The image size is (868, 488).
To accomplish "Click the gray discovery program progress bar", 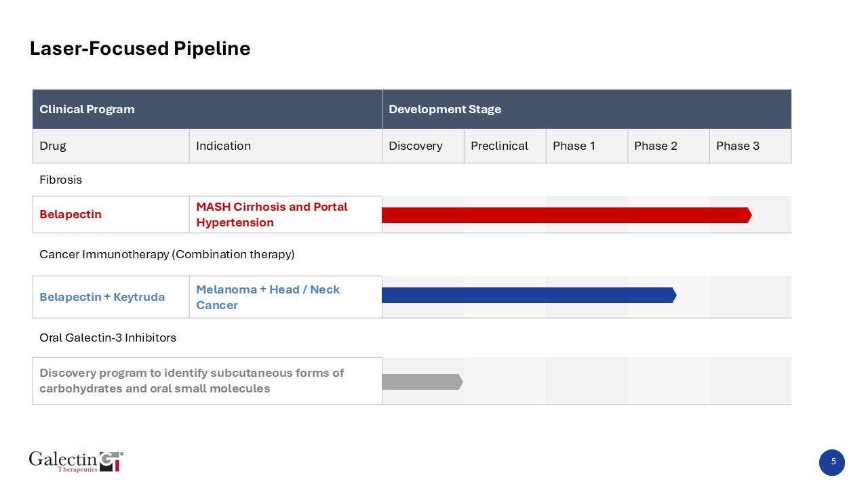I will pyautogui.click(x=422, y=382).
